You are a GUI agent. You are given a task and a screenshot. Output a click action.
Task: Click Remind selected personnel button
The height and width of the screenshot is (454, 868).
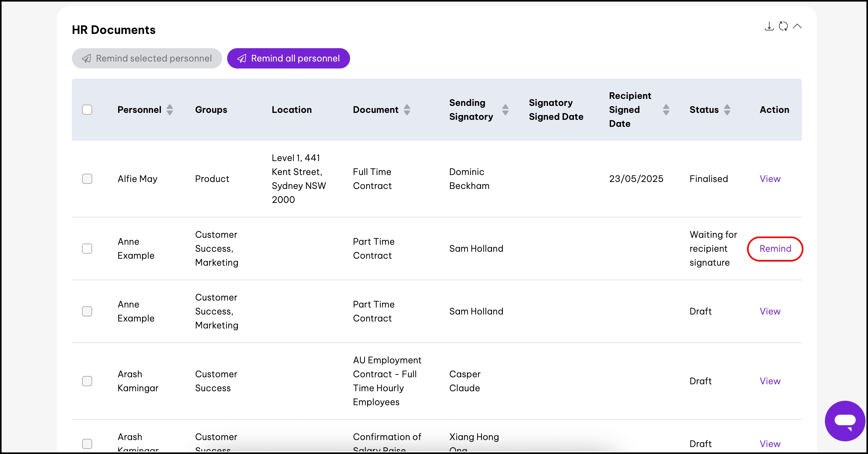[147, 58]
